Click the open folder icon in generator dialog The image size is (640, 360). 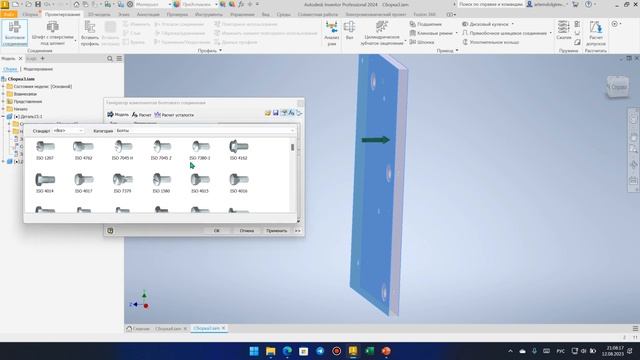click(x=267, y=113)
